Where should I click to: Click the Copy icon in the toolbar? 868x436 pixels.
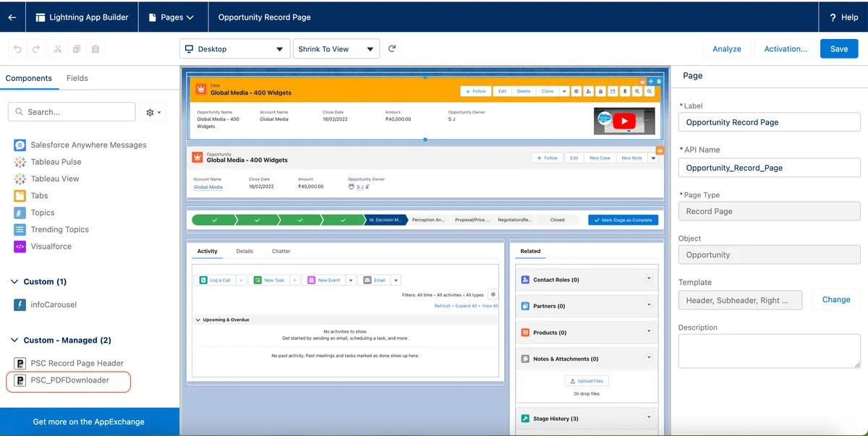77,49
